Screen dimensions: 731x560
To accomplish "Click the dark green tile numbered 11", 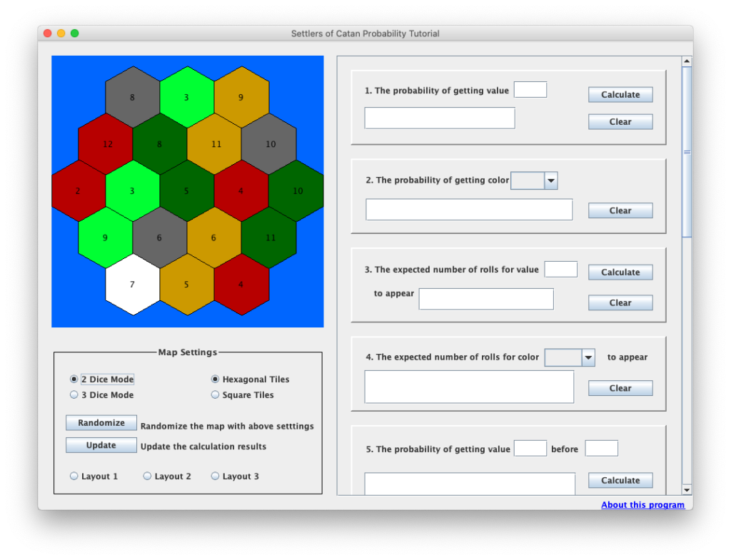I will pyautogui.click(x=269, y=238).
